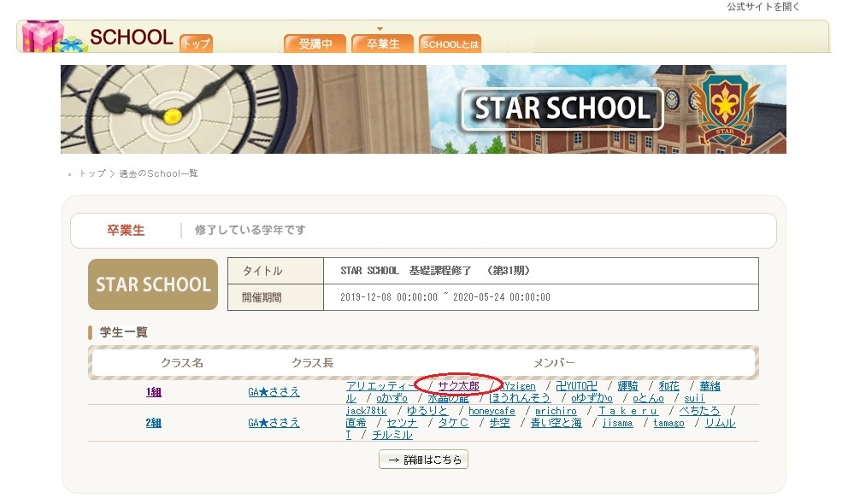Image resolution: width=848 pixels, height=504 pixels.
Task: Open member 卍YUTO卍 profile link
Action: pos(576,386)
